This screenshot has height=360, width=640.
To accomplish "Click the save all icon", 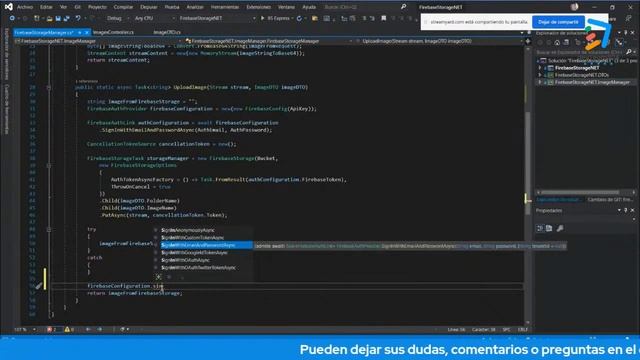I will pos(66,18).
